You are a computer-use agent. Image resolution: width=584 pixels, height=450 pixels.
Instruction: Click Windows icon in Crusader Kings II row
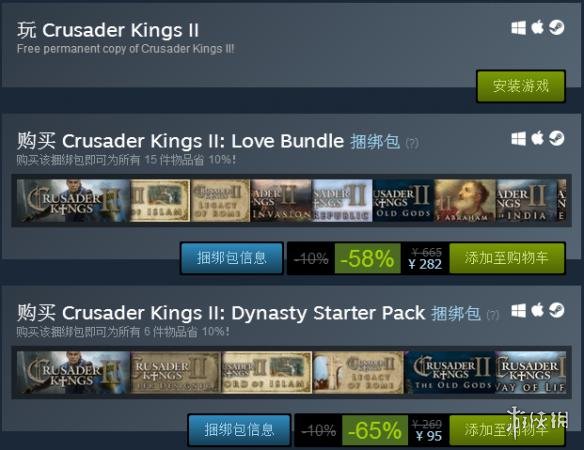(518, 28)
